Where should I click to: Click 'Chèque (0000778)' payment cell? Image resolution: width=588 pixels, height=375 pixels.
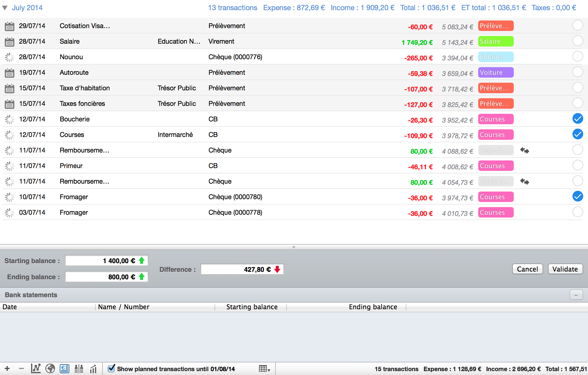[x=235, y=213]
